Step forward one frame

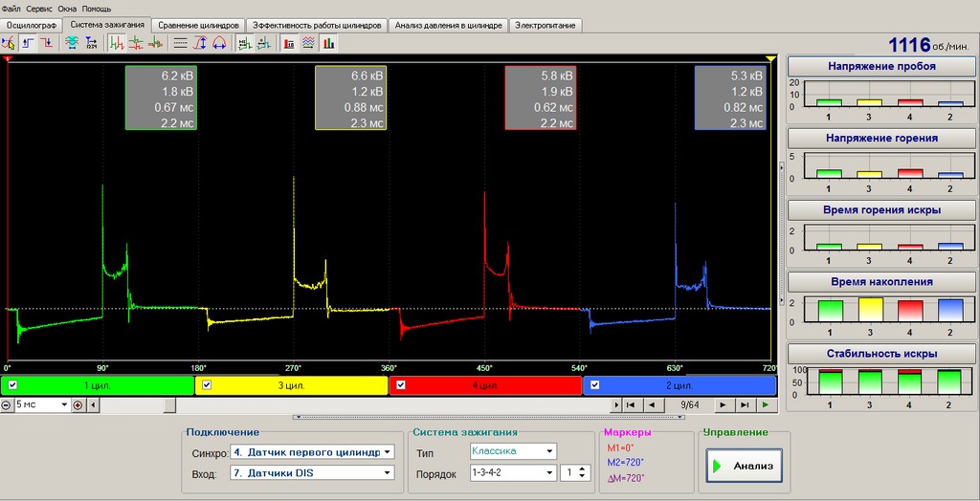(x=724, y=404)
